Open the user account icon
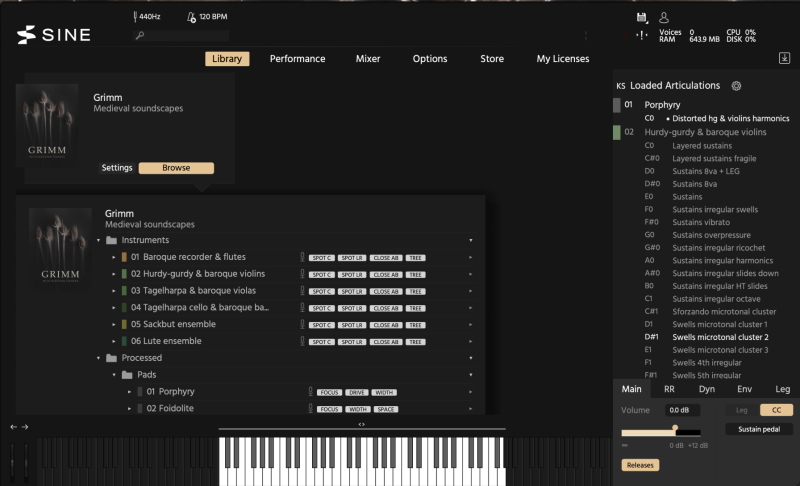This screenshot has width=800, height=486. (x=664, y=18)
